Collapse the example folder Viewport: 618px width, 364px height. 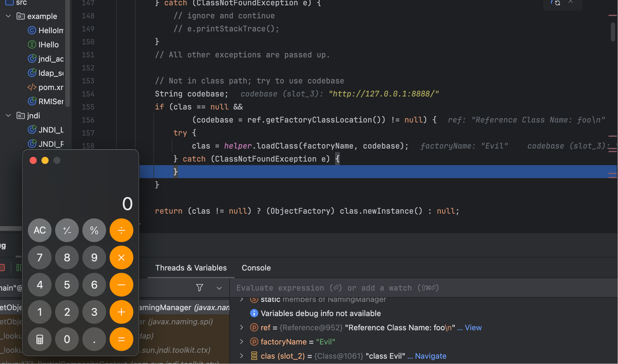(x=9, y=16)
